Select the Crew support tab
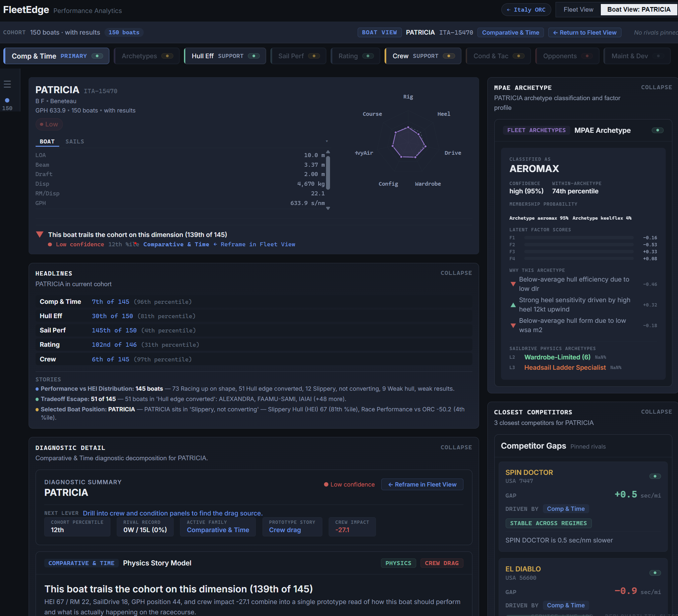 (423, 56)
